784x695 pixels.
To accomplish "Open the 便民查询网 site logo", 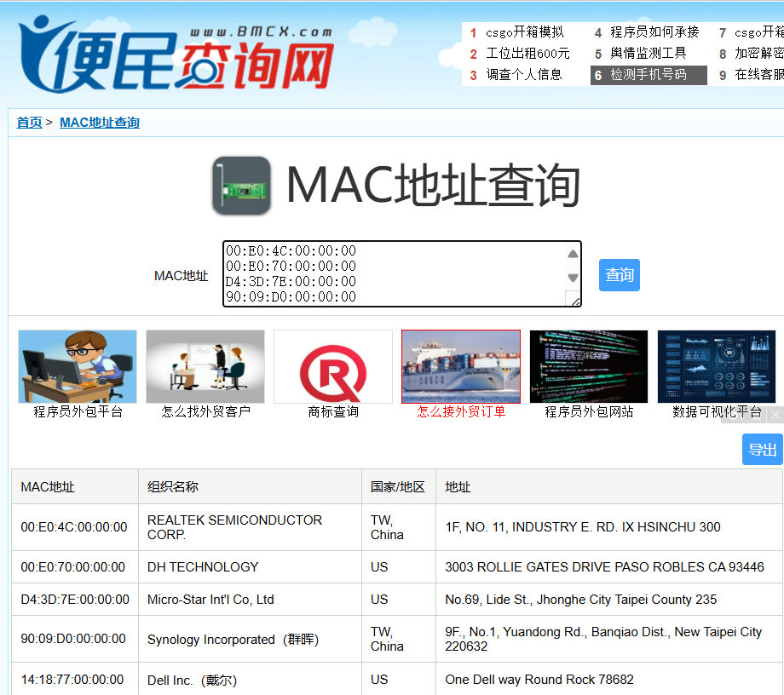I will (176, 54).
